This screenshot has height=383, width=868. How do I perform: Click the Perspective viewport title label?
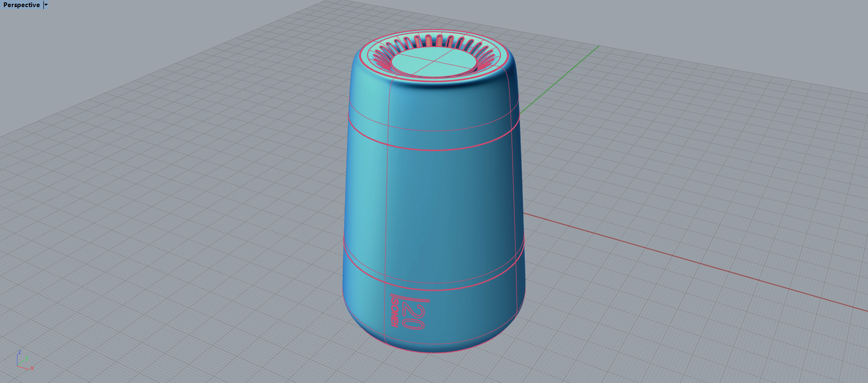(22, 5)
